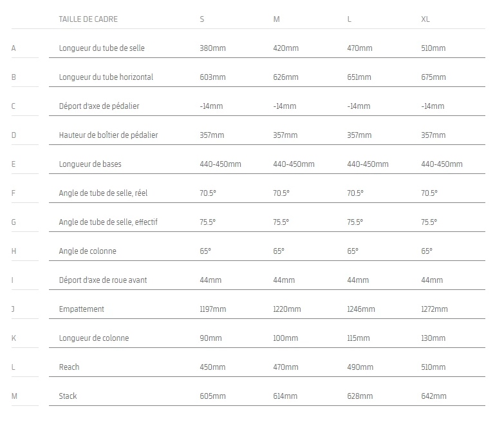The image size is (504, 424).
Task: Select the M size column header
Action: (x=277, y=19)
